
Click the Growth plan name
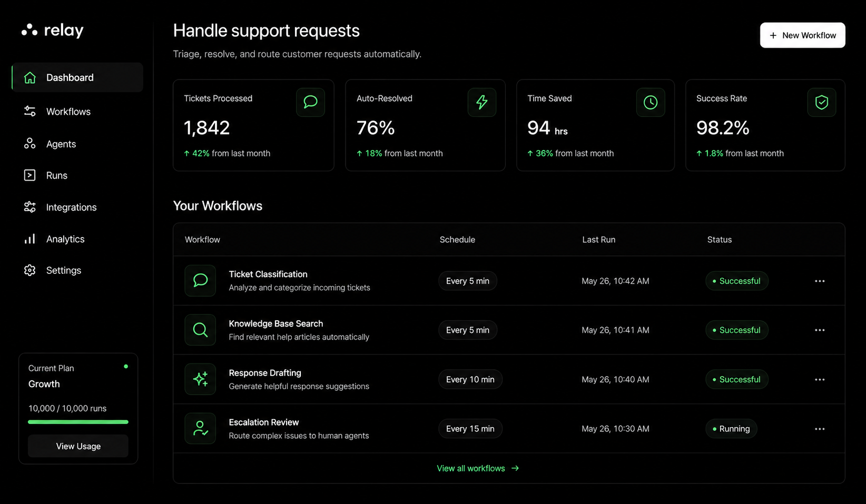click(x=44, y=384)
